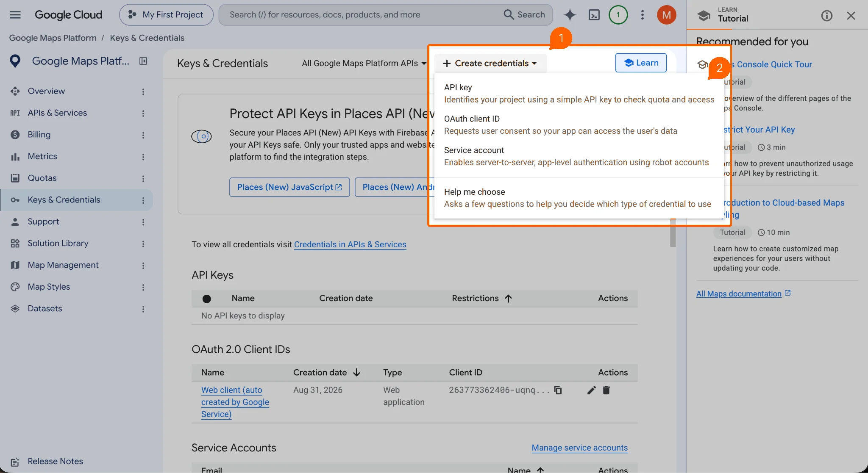
Task: Open Quotas item's three-dot menu
Action: pos(143,178)
